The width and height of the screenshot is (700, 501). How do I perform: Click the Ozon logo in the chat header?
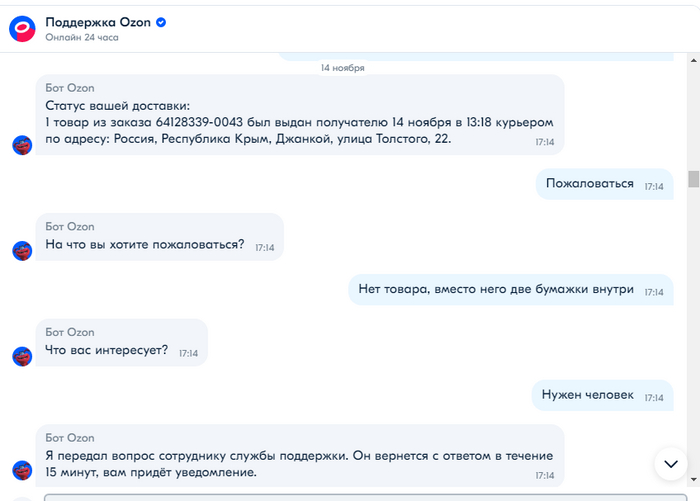point(22,28)
